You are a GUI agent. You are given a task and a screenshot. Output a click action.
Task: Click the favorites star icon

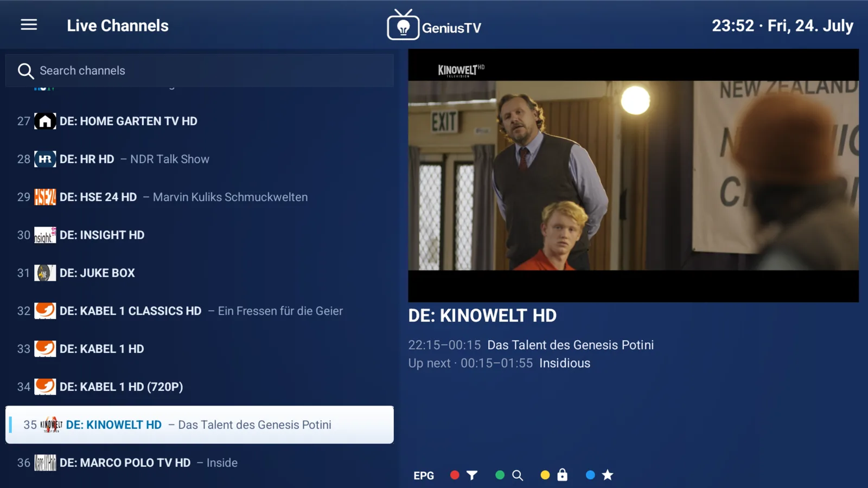(608, 475)
